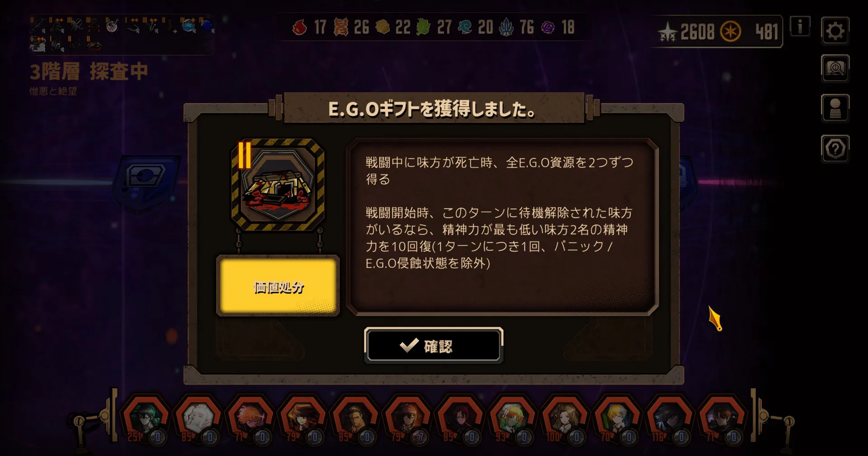
Task: Click the gold coin currency icon
Action: point(731,32)
